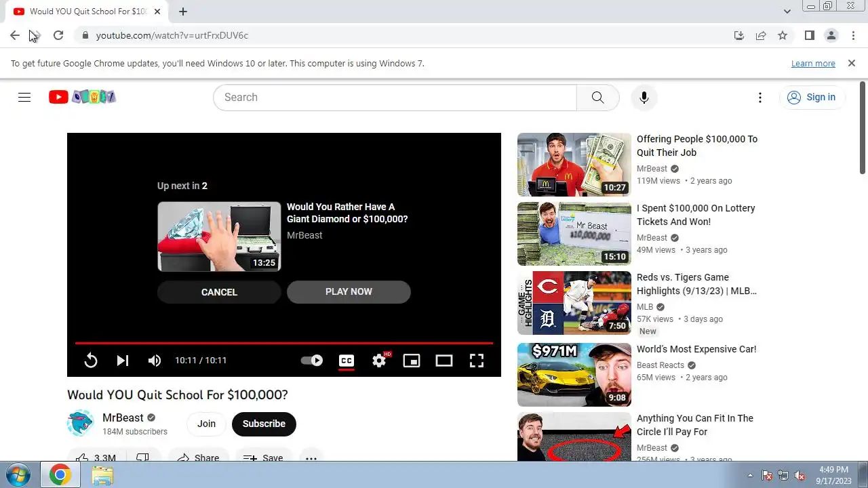Screen dimensions: 868x488
Task: Select the "Would YOU Quit School" tab
Action: [x=87, y=12]
